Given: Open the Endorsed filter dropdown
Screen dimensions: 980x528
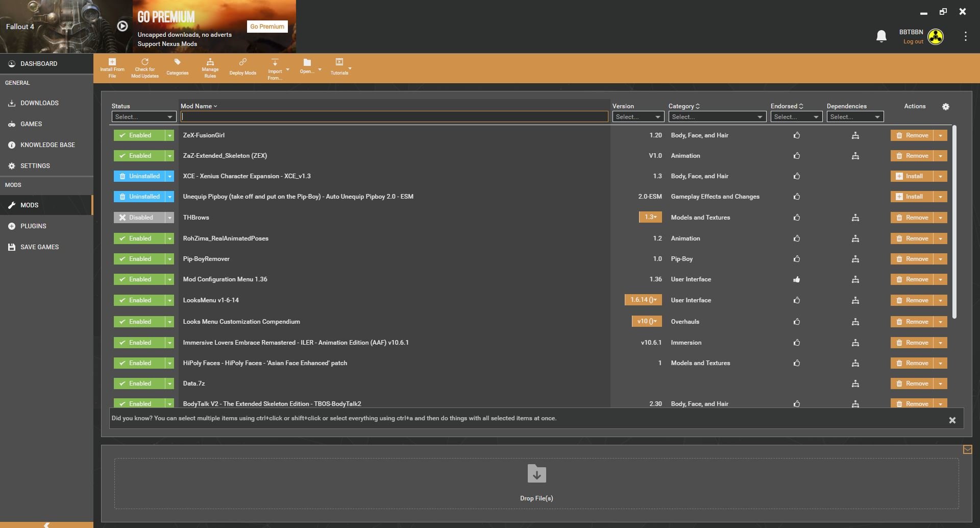Looking at the screenshot, I should coord(796,117).
